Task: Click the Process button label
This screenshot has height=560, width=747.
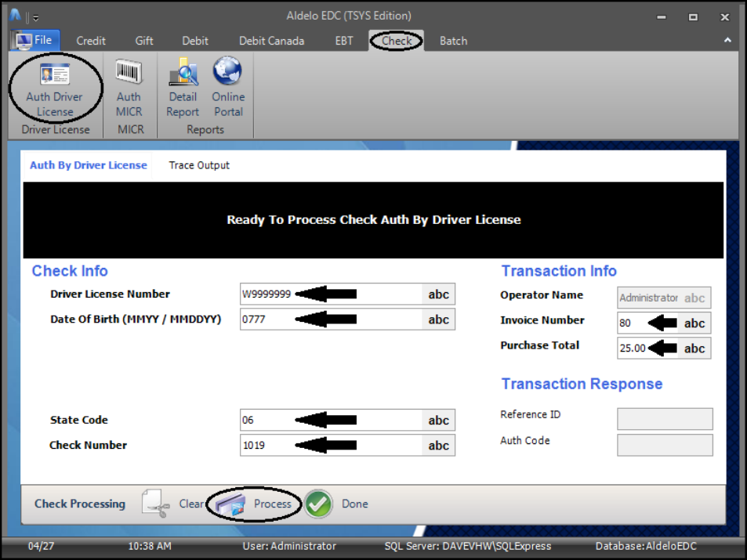Action: point(272,504)
